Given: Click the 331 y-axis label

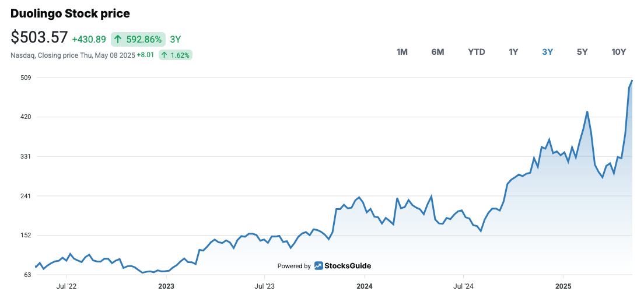Looking at the screenshot, I should (x=27, y=156).
